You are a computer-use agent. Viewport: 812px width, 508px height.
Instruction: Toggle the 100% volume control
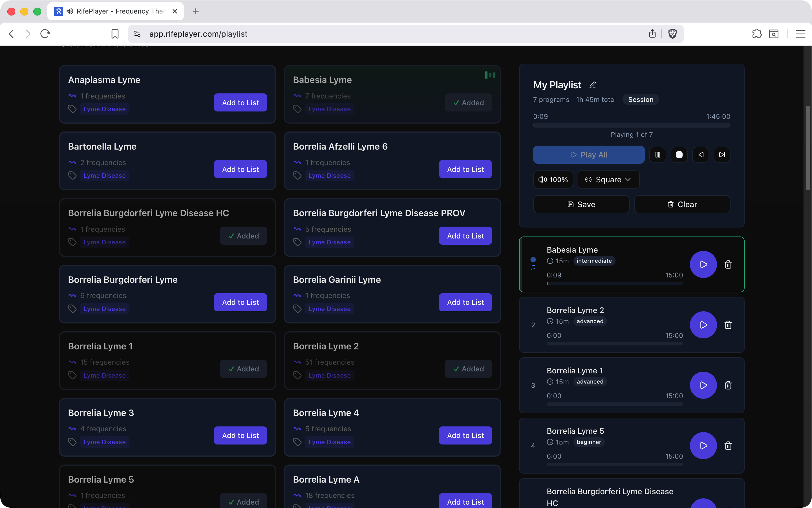point(553,180)
